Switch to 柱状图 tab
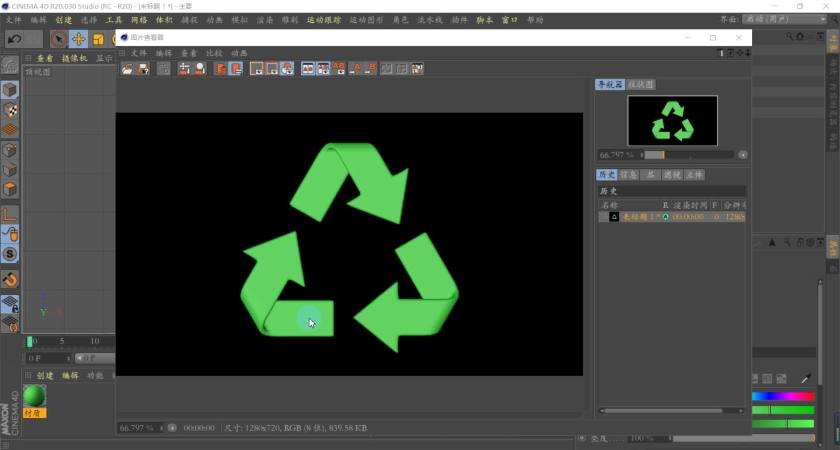Viewport: 840px width, 450px height. coord(641,85)
